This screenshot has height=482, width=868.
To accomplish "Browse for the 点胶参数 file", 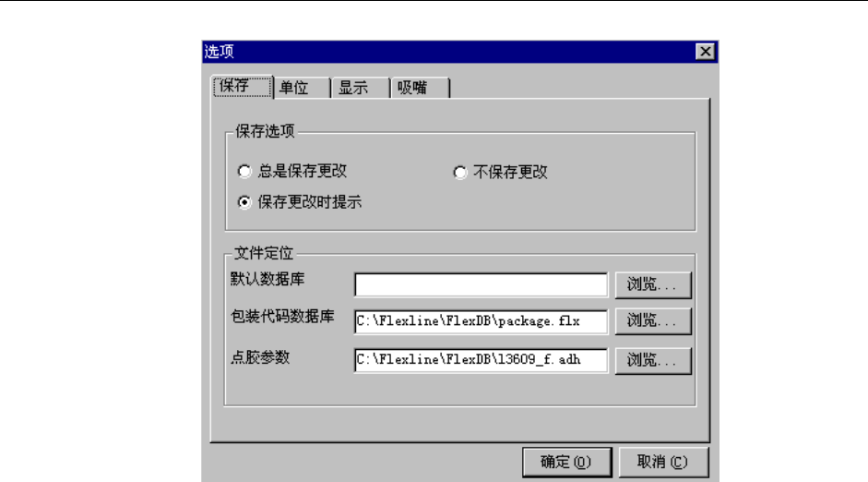I will [653, 361].
